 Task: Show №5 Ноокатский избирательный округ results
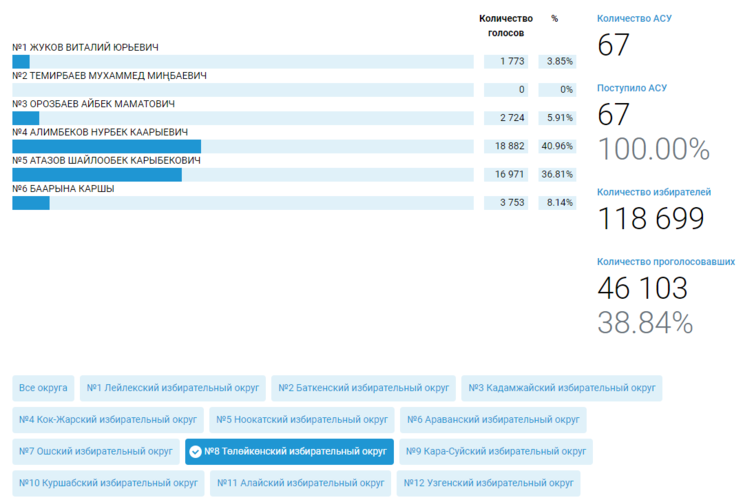point(302,420)
